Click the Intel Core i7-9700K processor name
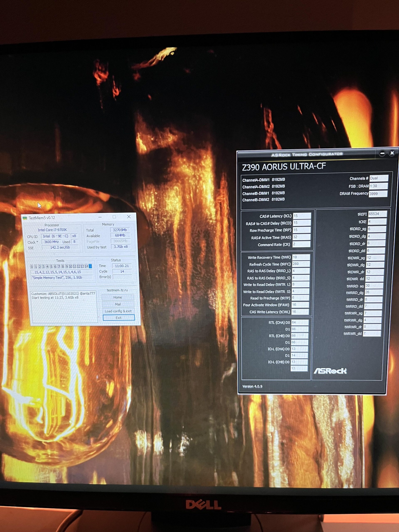The height and width of the screenshot is (532, 399). [52, 230]
